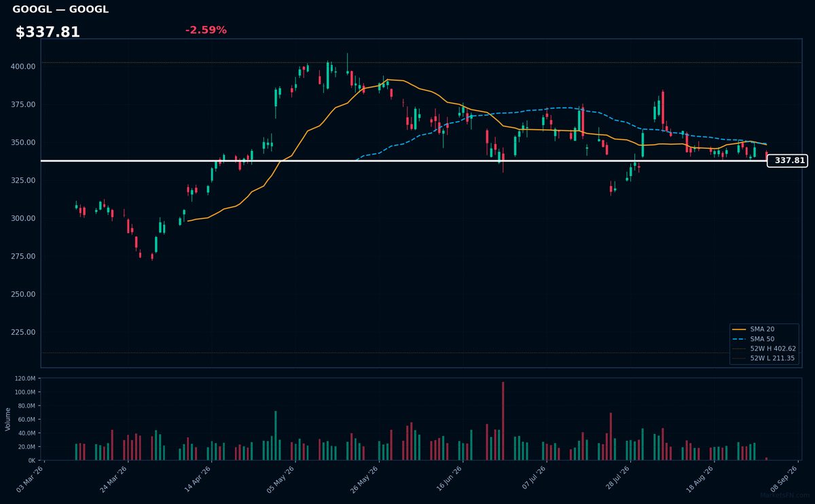The height and width of the screenshot is (504, 815).
Task: Click the $337.81 current price heading
Action: coord(48,32)
